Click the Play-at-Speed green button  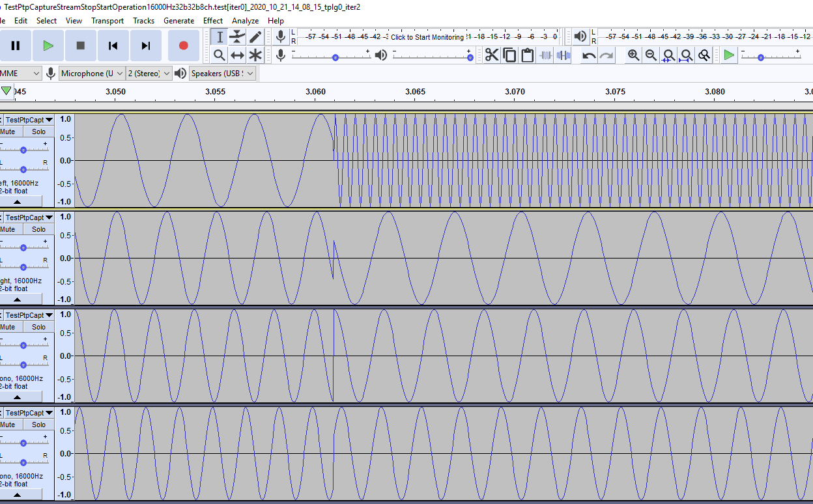pos(729,55)
